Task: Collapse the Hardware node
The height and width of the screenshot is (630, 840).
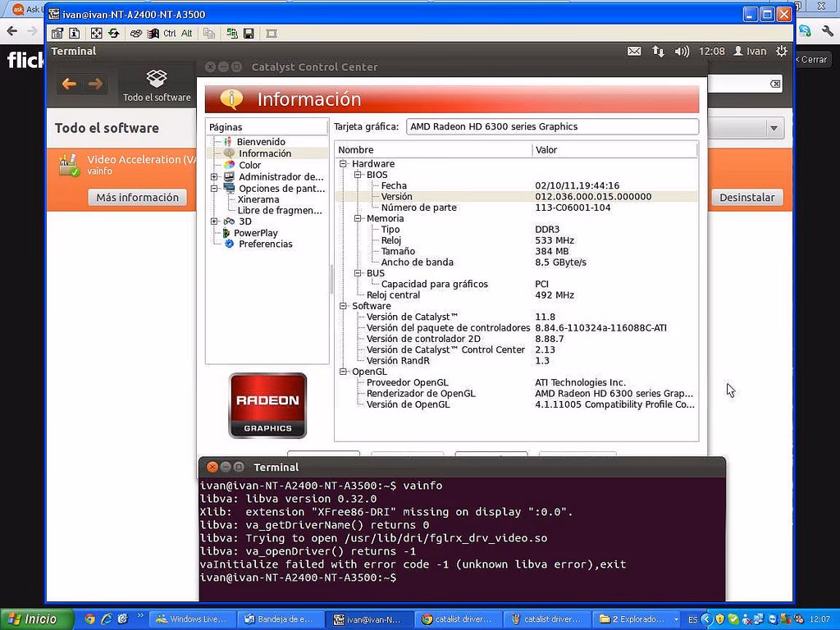Action: click(343, 164)
